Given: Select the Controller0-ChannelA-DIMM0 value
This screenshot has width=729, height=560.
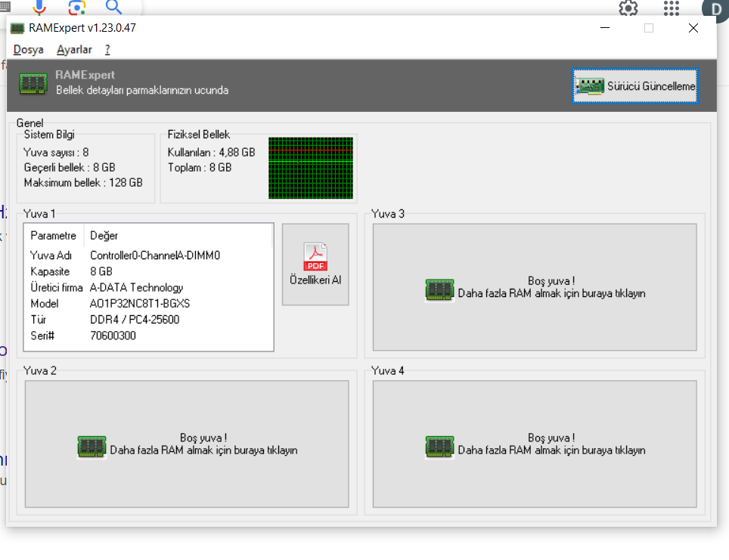Looking at the screenshot, I should (155, 255).
